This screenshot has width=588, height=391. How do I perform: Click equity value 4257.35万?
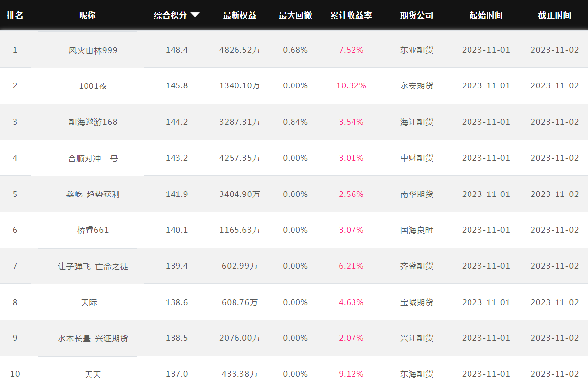coord(239,158)
